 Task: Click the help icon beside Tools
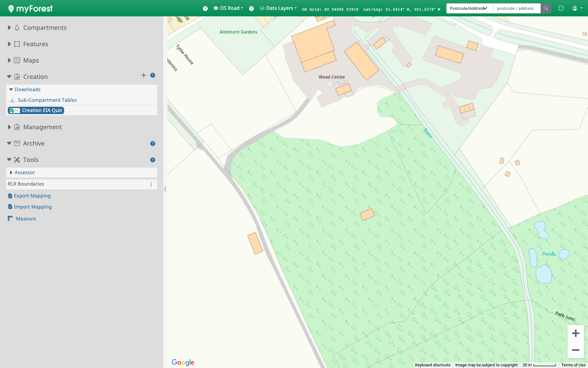point(153,160)
